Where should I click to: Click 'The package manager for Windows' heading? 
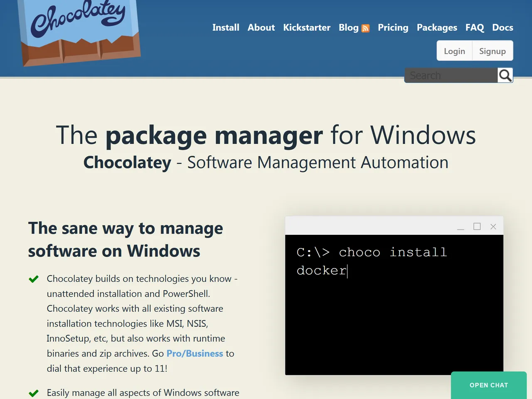pos(266,135)
